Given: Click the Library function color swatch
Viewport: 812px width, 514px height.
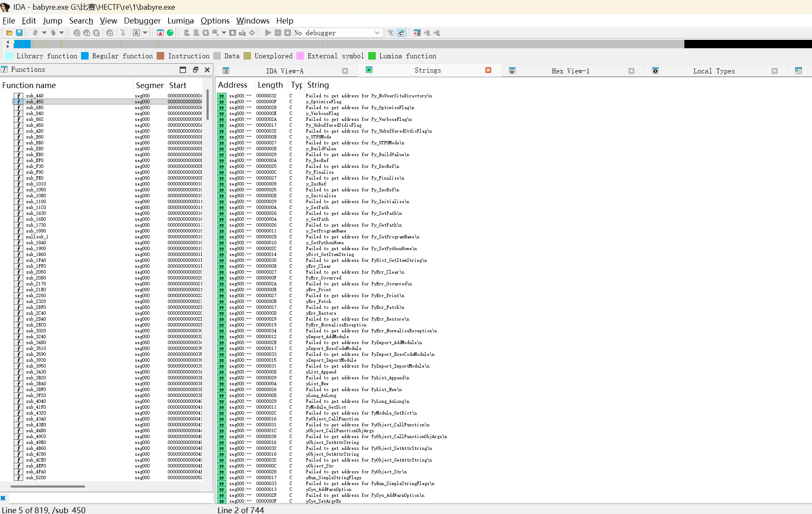Looking at the screenshot, I should click(x=10, y=56).
